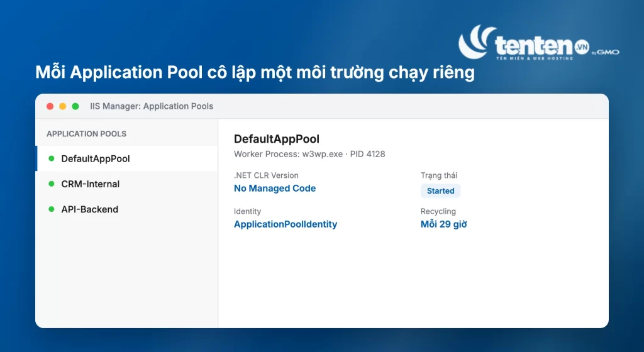Screen dimensions: 644x352
Task: Open the ApplicationPoolIdentity setting
Action: [x=286, y=224]
